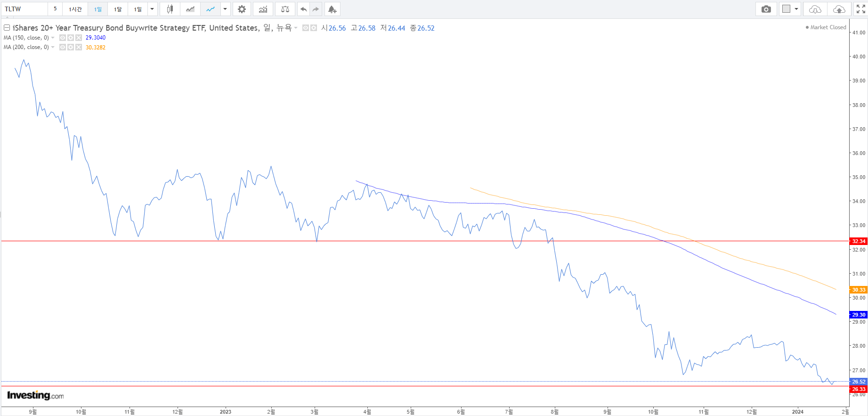Open the layout dropdown arrow
868x416 pixels.
tap(796, 9)
